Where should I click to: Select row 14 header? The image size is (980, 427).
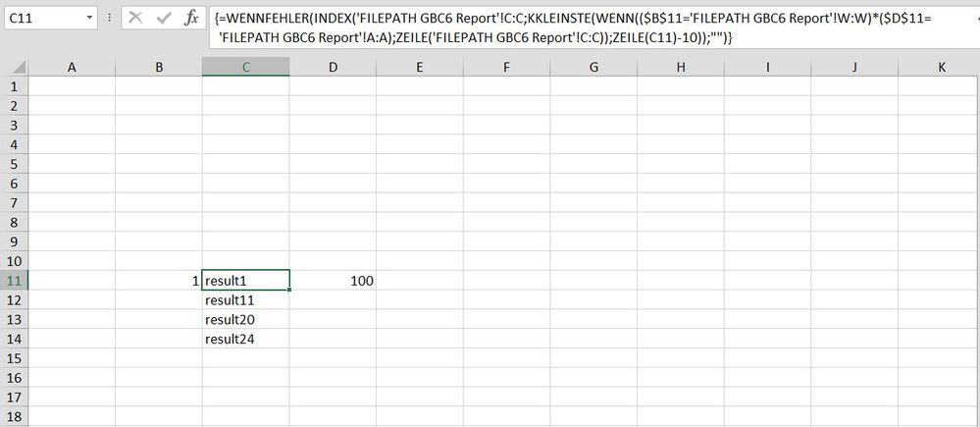[14, 339]
